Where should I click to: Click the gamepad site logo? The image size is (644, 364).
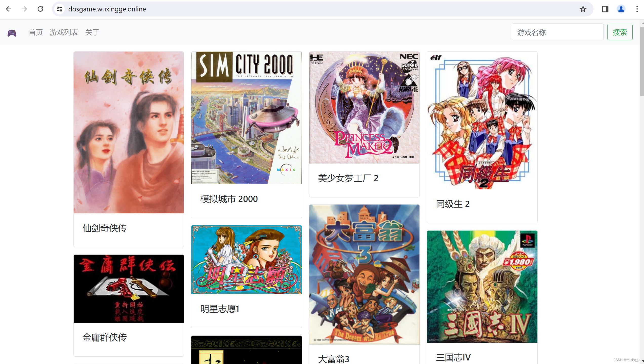(x=12, y=33)
